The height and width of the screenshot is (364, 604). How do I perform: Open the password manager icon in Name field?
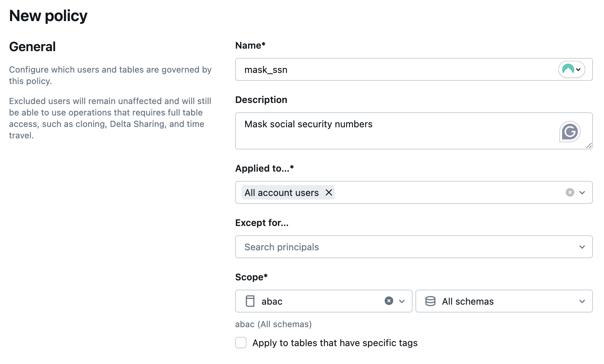tap(571, 69)
